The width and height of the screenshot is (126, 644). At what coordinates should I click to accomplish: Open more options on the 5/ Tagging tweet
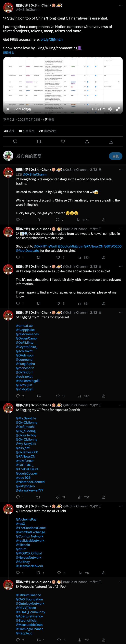point(121,313)
